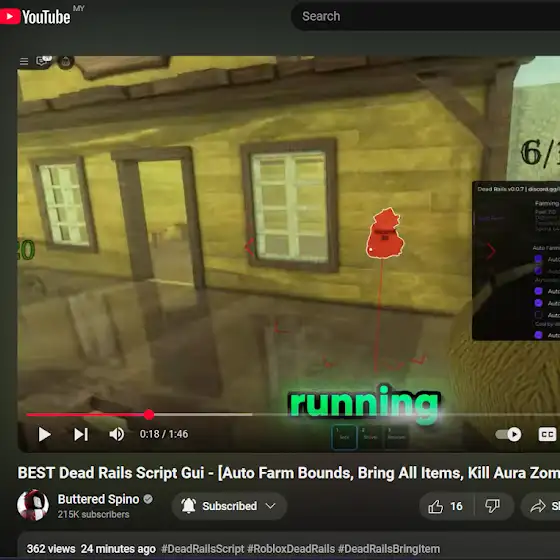
Task: Expand the Subscribed dropdown chevron
Action: coord(271,506)
